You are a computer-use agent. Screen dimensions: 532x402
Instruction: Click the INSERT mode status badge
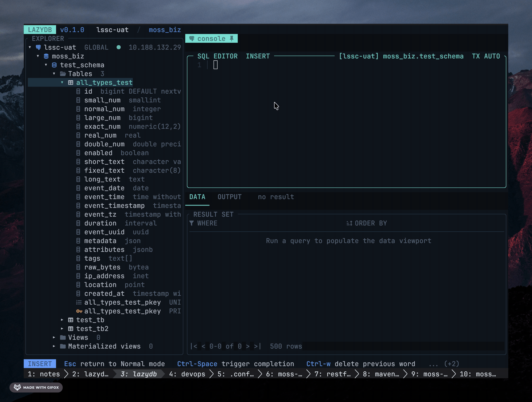[40, 364]
